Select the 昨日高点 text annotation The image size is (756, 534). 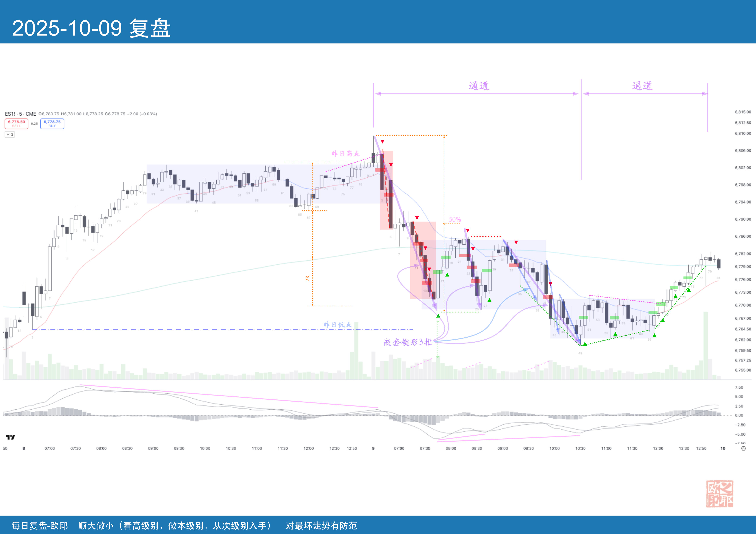click(345, 154)
